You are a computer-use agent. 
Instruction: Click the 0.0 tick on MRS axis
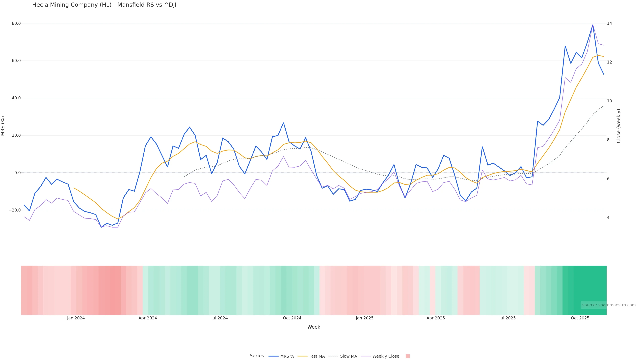(x=17, y=173)
